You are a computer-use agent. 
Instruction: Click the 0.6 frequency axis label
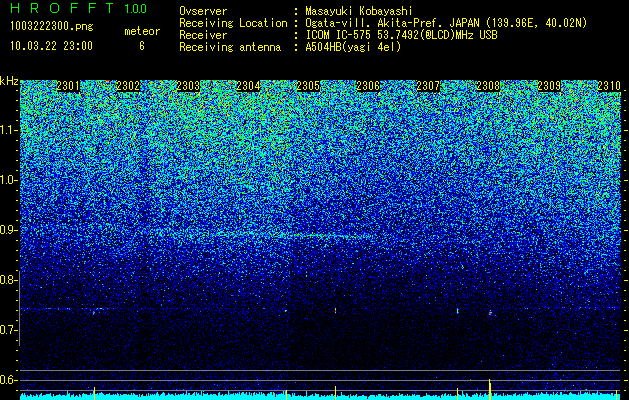tap(8, 380)
